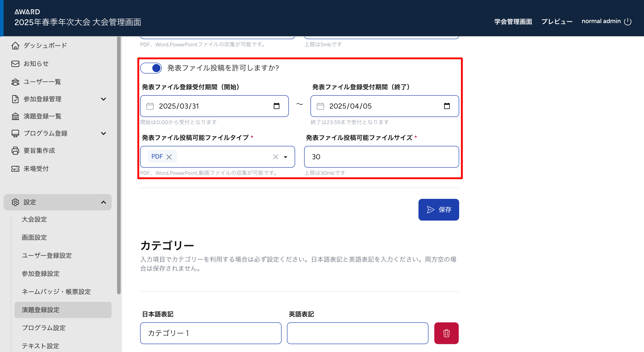Screen dimensions: 644x352
Task: Collapse the 設定 menu section
Action: (103, 202)
